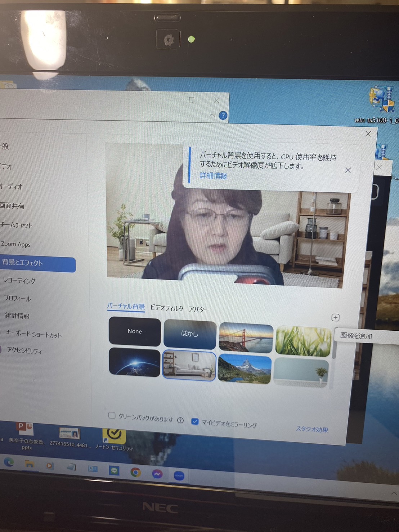Open Microsoft Edge from taskbar

pos(9,462)
